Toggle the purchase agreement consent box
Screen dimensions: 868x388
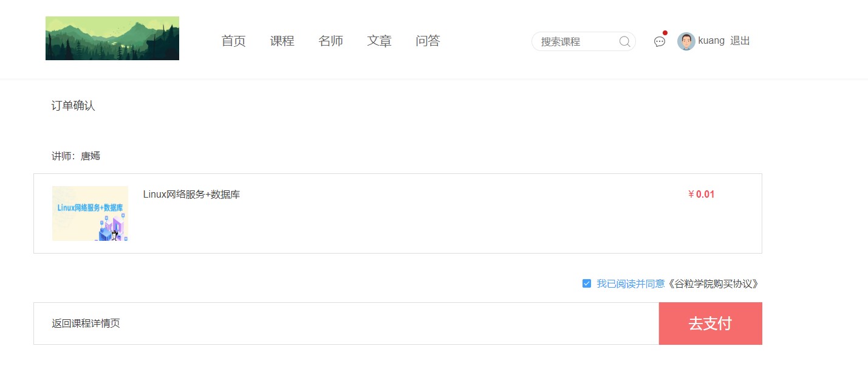pyautogui.click(x=586, y=283)
